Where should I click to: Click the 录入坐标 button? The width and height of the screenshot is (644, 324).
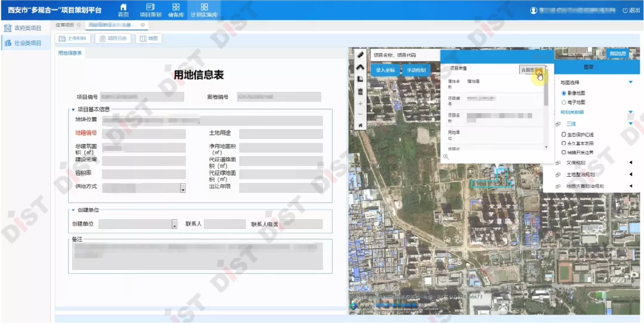tap(385, 70)
